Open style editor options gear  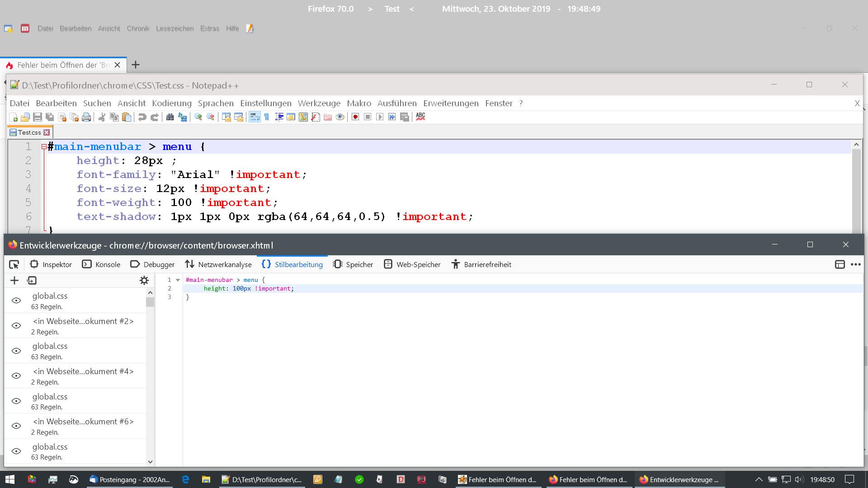(x=144, y=281)
